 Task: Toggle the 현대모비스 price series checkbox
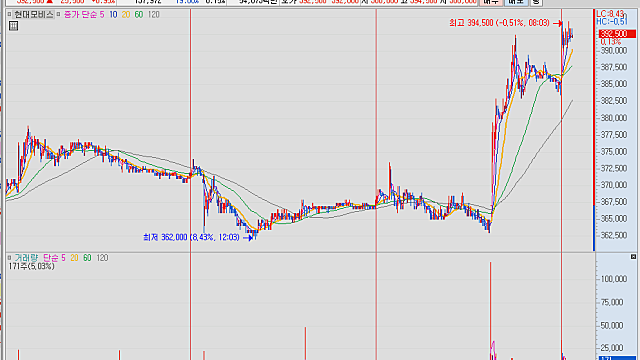coord(9,15)
